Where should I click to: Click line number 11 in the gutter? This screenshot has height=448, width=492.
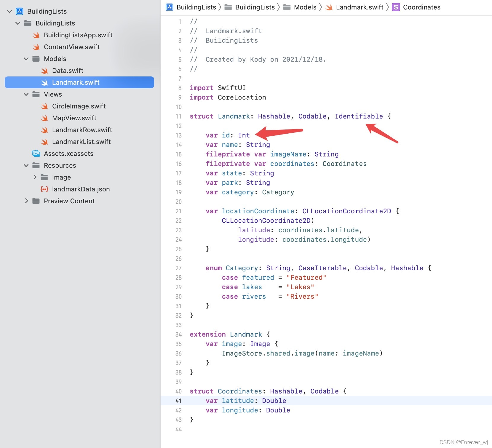pyautogui.click(x=178, y=116)
